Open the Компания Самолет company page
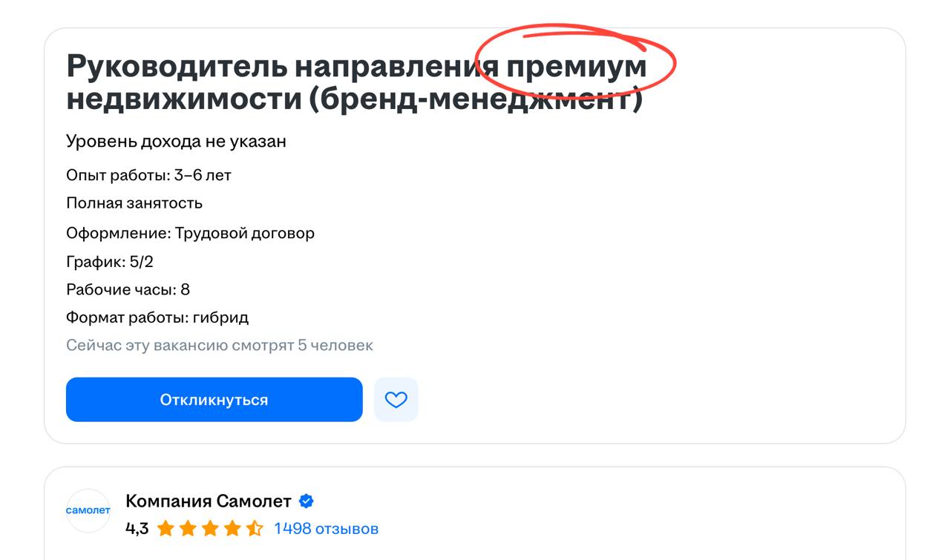This screenshot has height=560, width=950. (x=208, y=501)
